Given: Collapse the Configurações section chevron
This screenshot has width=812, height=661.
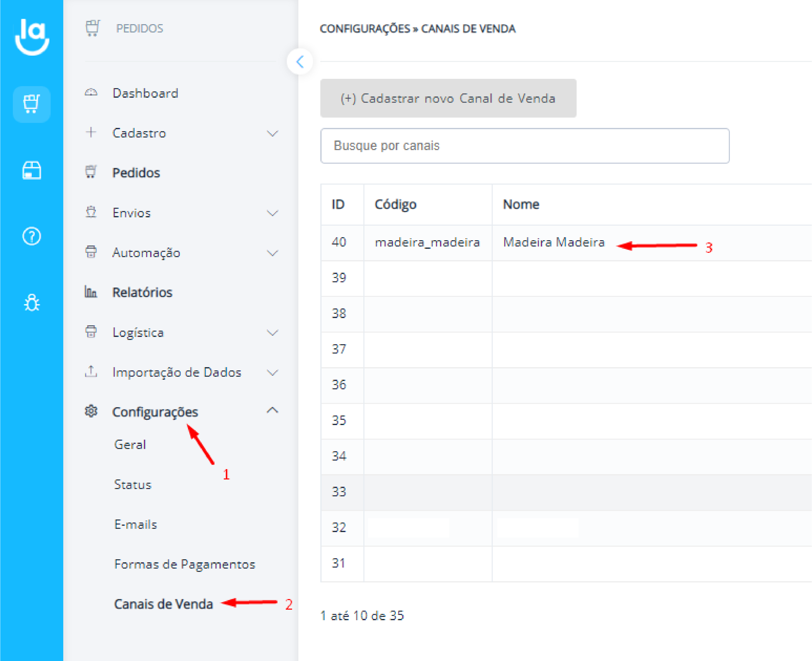Looking at the screenshot, I should pos(272,410).
